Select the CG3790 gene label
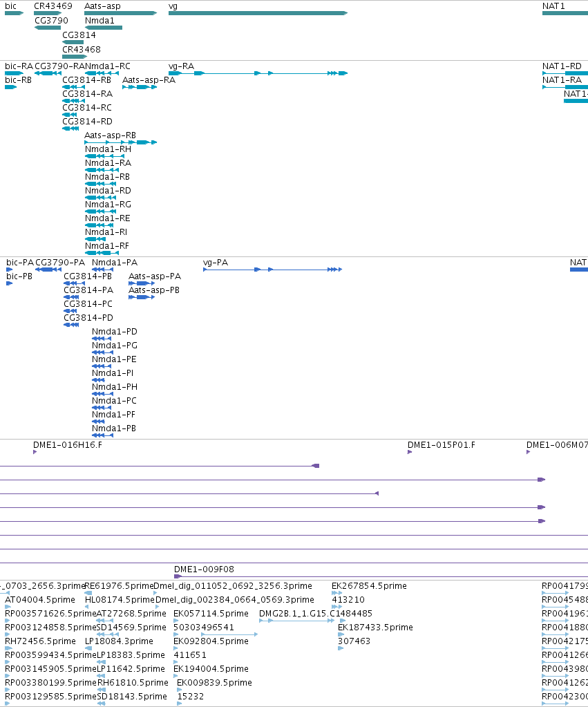588x707 pixels. pos(51,21)
